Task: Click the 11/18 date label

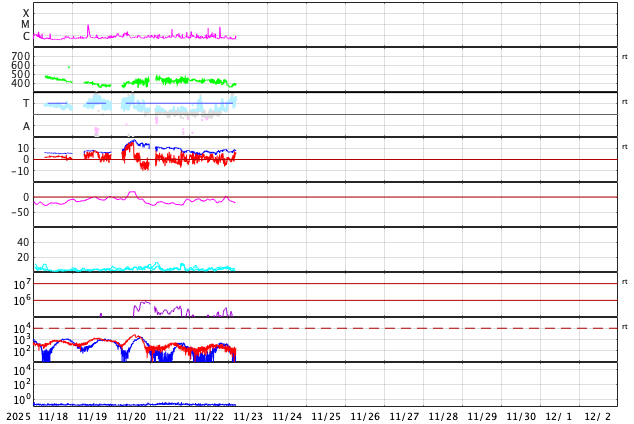Action: tap(53, 416)
